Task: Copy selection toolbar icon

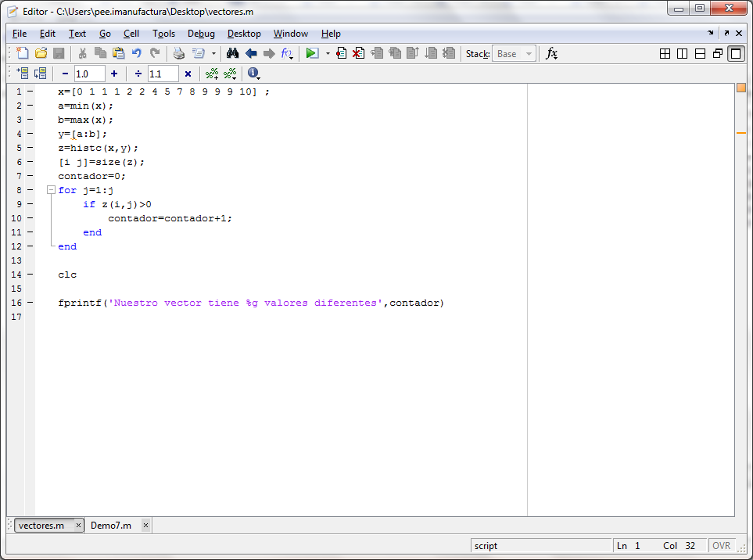Action: point(100,53)
